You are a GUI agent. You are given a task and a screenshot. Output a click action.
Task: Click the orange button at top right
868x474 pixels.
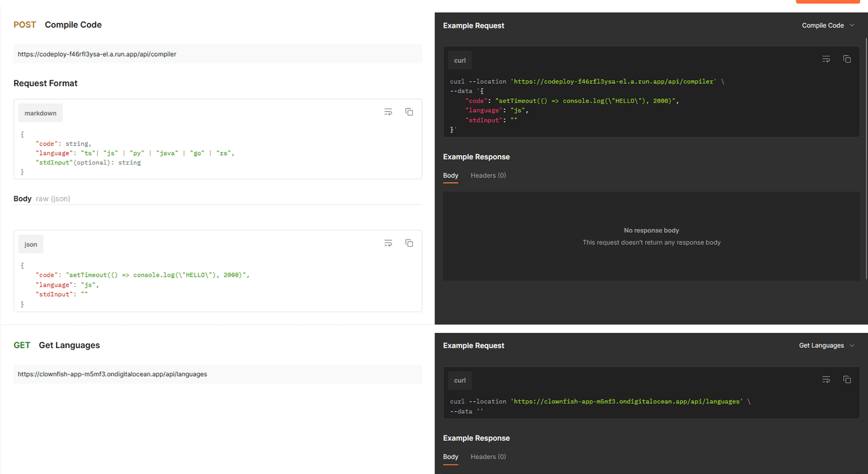828,2
